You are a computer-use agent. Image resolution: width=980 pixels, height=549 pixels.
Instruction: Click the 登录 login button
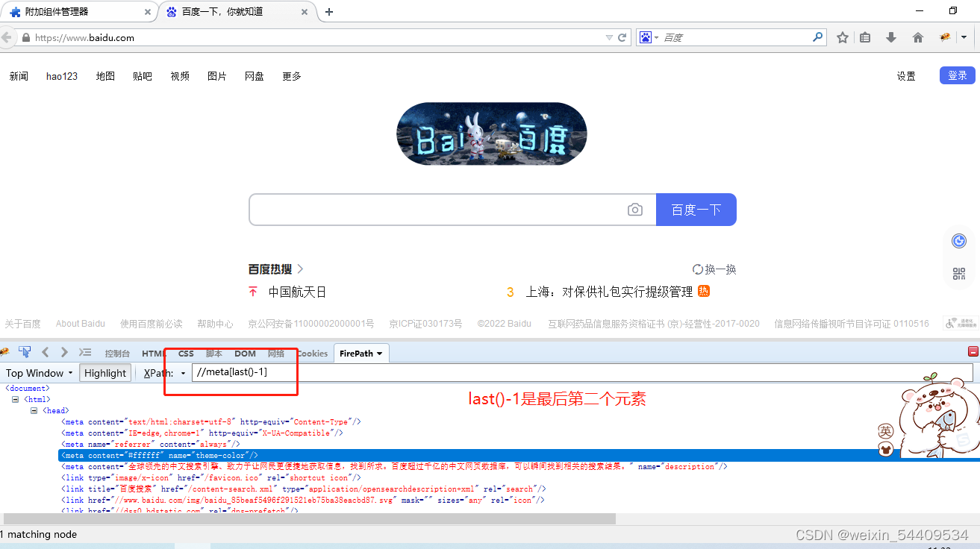tap(958, 75)
